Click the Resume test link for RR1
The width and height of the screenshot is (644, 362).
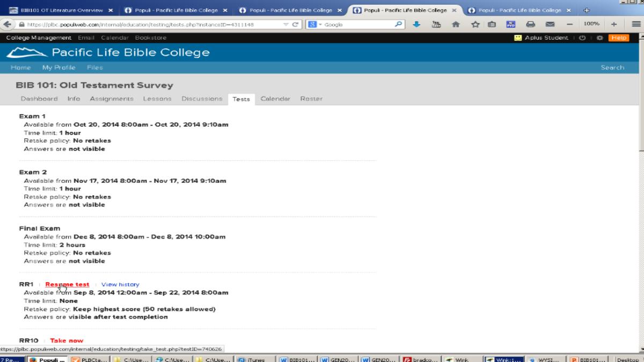67,285
